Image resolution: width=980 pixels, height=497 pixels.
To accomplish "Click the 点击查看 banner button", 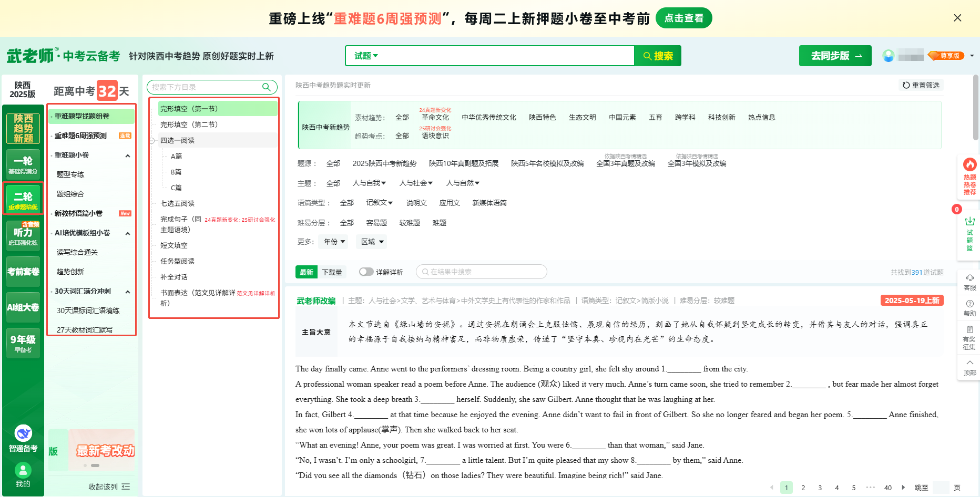I will coord(683,18).
